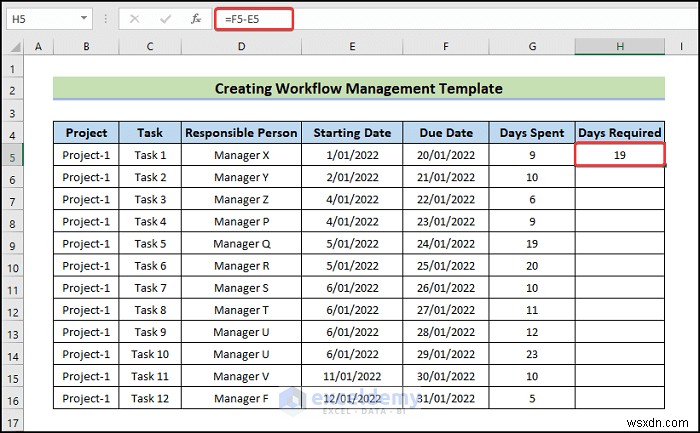Select column E header
This screenshot has height=433, width=700.
[352, 46]
